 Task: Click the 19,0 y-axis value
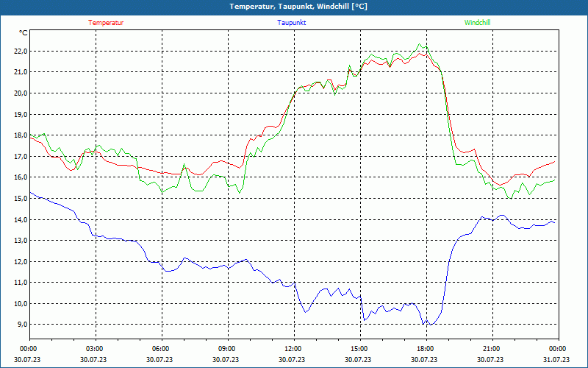(21, 114)
